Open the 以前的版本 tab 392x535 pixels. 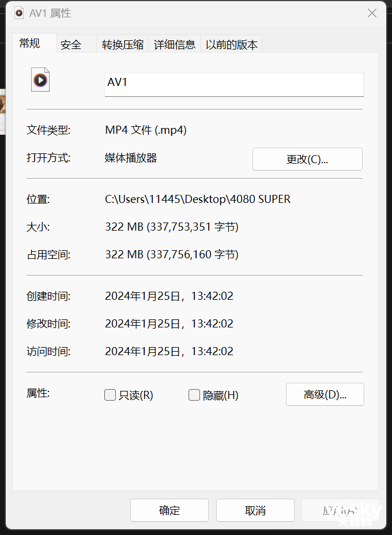pos(231,44)
